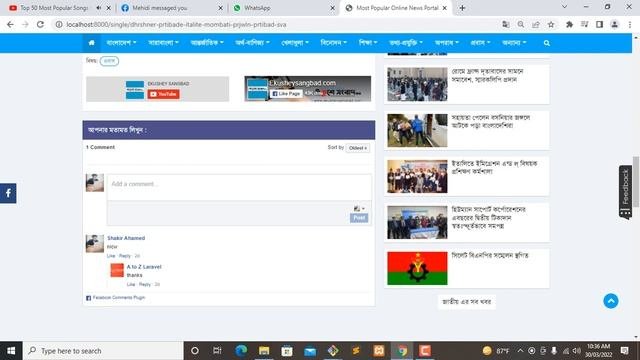The image size is (640, 360).
Task: Click the YouTube button in the Ekushey Sangbad banner
Action: [x=163, y=94]
